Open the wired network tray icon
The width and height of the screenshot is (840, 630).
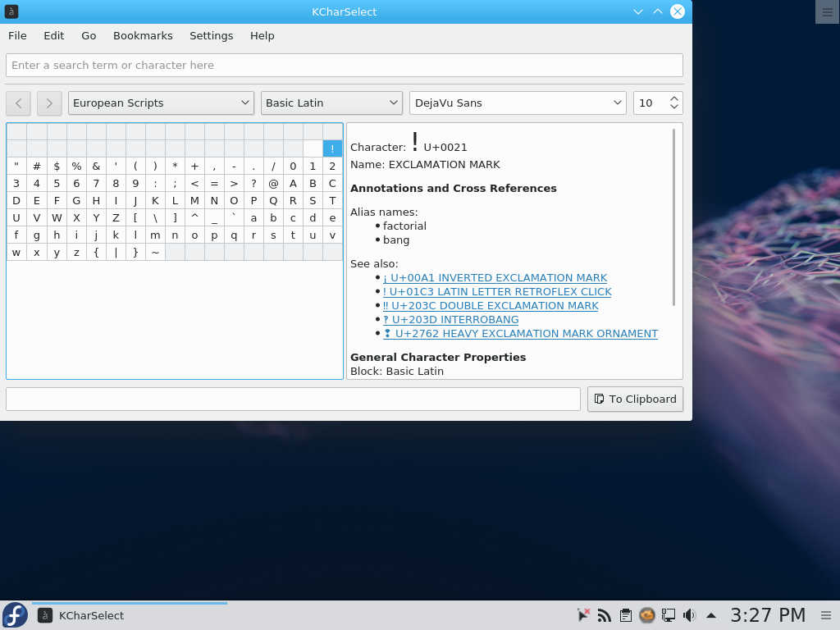click(668, 615)
